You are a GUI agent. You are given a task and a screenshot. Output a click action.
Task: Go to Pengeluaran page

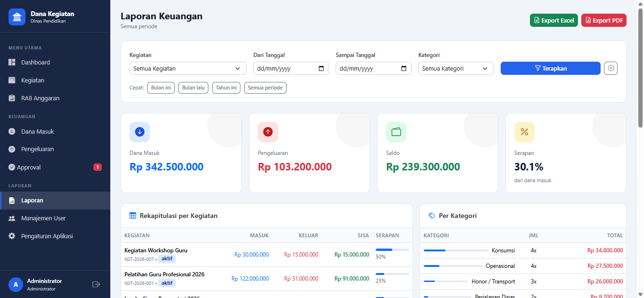55,149
